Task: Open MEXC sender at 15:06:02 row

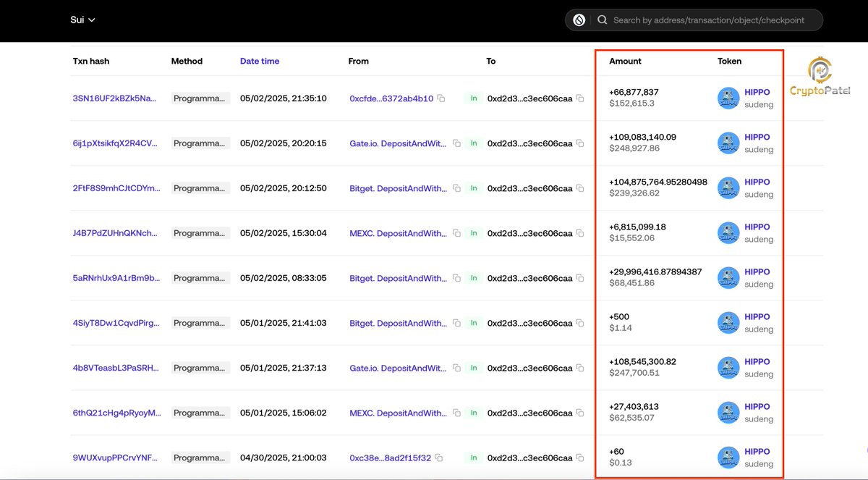Action: tap(398, 413)
